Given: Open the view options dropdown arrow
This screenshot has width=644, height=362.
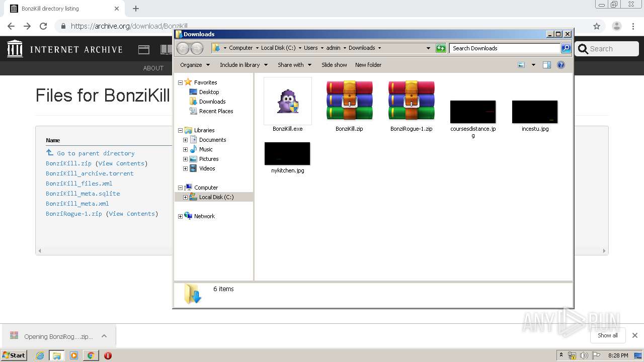Looking at the screenshot, I should (x=533, y=65).
